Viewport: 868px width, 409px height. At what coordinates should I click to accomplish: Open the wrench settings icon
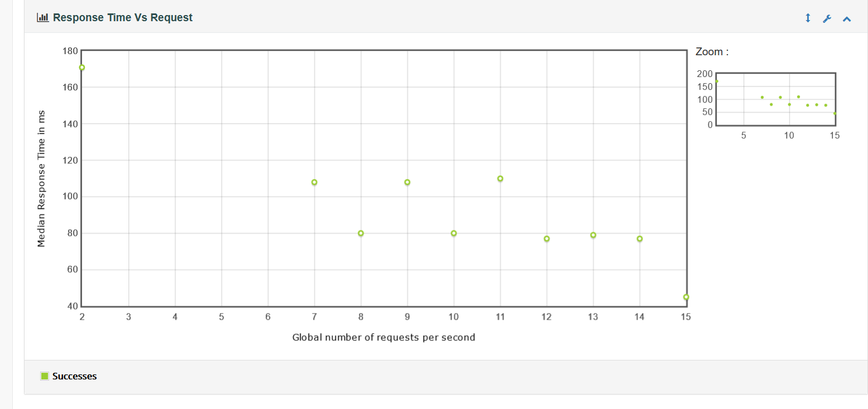(x=827, y=18)
